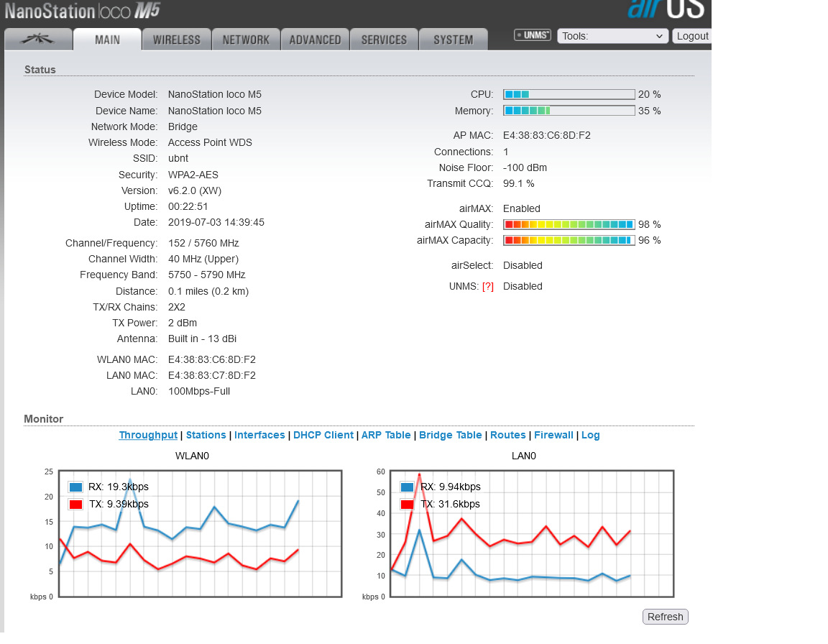Click the airMAX Quality bar
The width and height of the screenshot is (828, 644).
point(569,225)
